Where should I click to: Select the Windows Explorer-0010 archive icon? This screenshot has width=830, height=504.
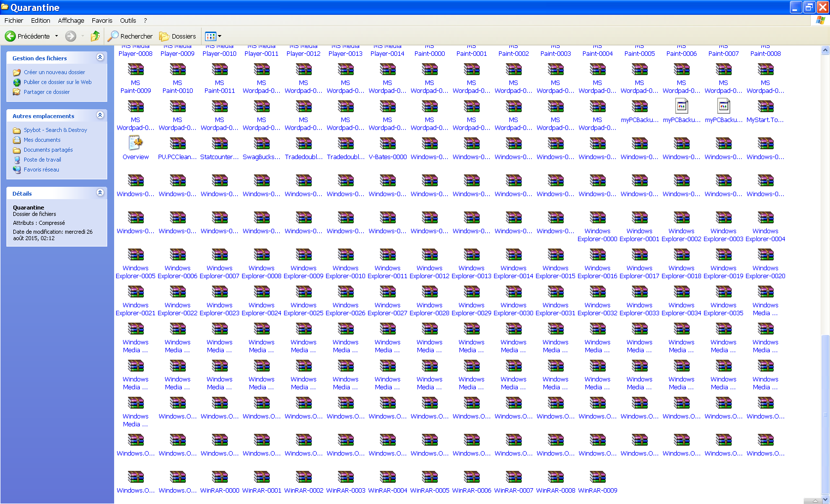pos(345,254)
